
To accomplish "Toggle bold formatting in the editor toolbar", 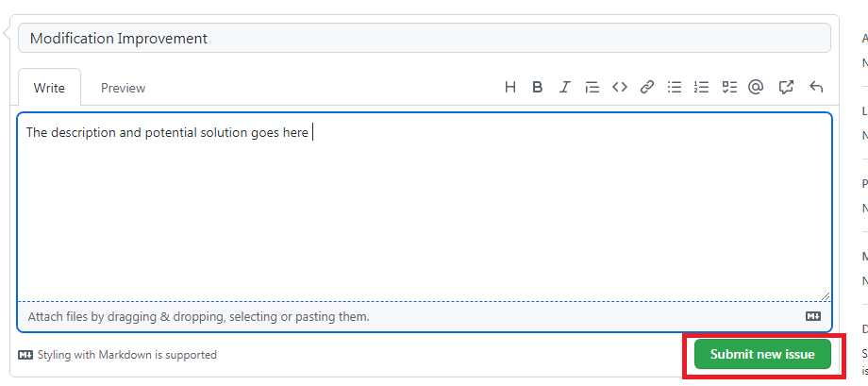I will tap(537, 88).
